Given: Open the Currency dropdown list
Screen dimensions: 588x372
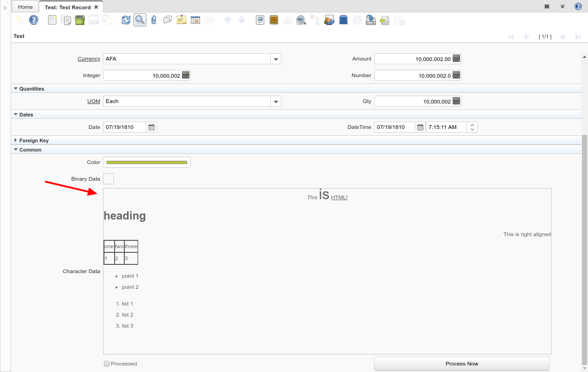Looking at the screenshot, I should point(276,59).
